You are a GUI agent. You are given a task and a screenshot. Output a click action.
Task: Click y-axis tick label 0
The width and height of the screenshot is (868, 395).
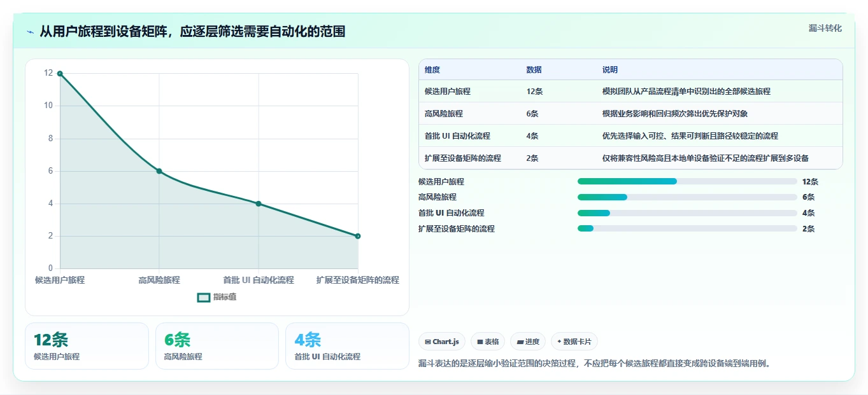tap(50, 268)
